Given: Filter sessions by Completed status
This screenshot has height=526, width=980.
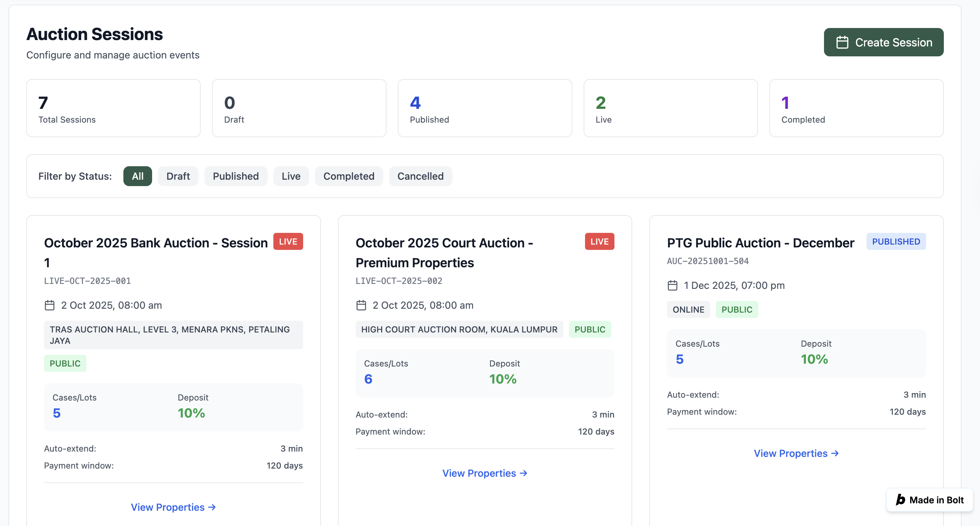Looking at the screenshot, I should click(349, 176).
